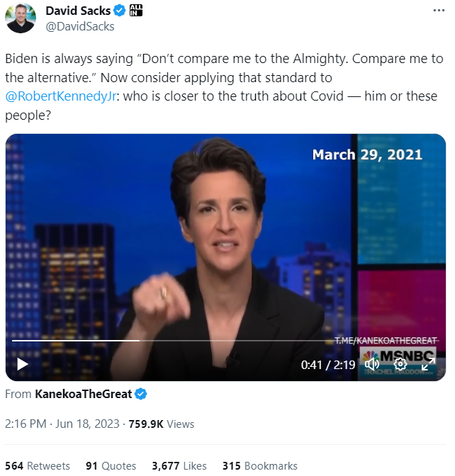Viewport: 455px width, 476px height.
Task: Seek on the video progress bar
Action: pos(225,341)
